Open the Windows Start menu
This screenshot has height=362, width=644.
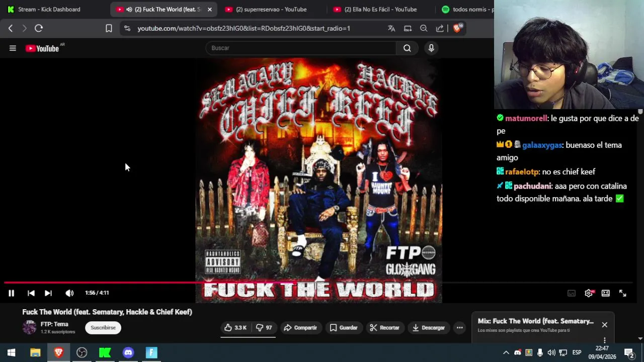(x=12, y=353)
